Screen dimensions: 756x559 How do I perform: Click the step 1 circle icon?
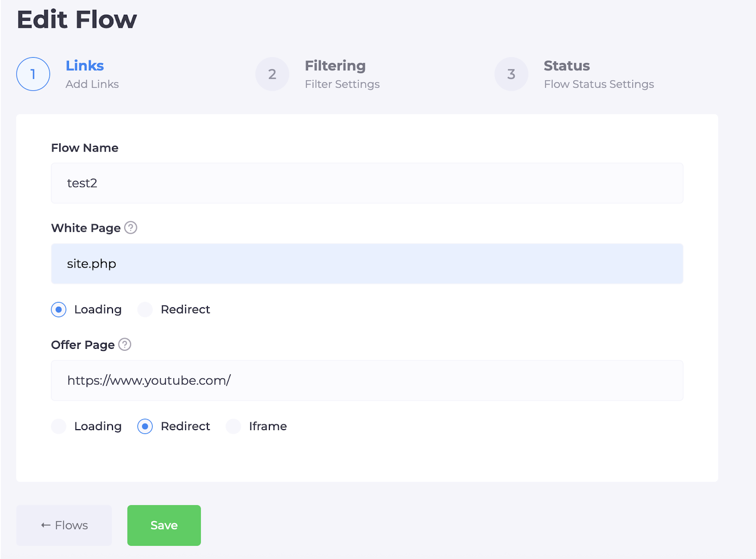pos(33,74)
